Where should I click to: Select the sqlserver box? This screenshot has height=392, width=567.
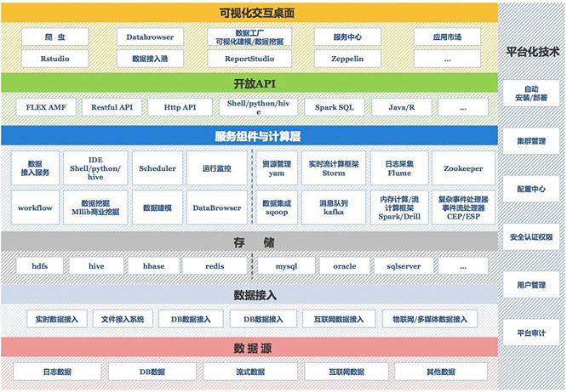(404, 266)
